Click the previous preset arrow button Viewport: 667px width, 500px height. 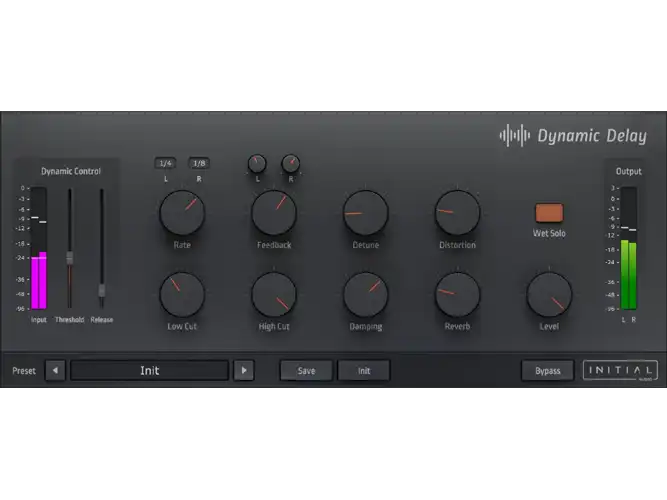pos(55,370)
